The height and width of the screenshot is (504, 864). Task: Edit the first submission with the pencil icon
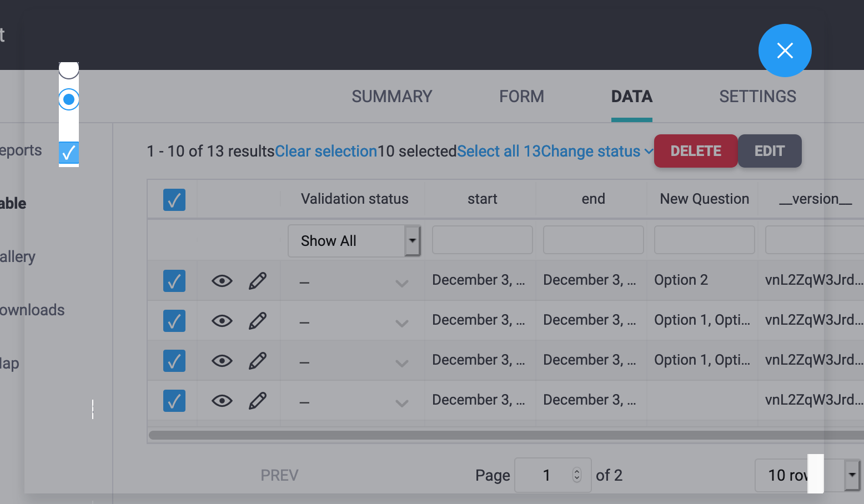(258, 280)
